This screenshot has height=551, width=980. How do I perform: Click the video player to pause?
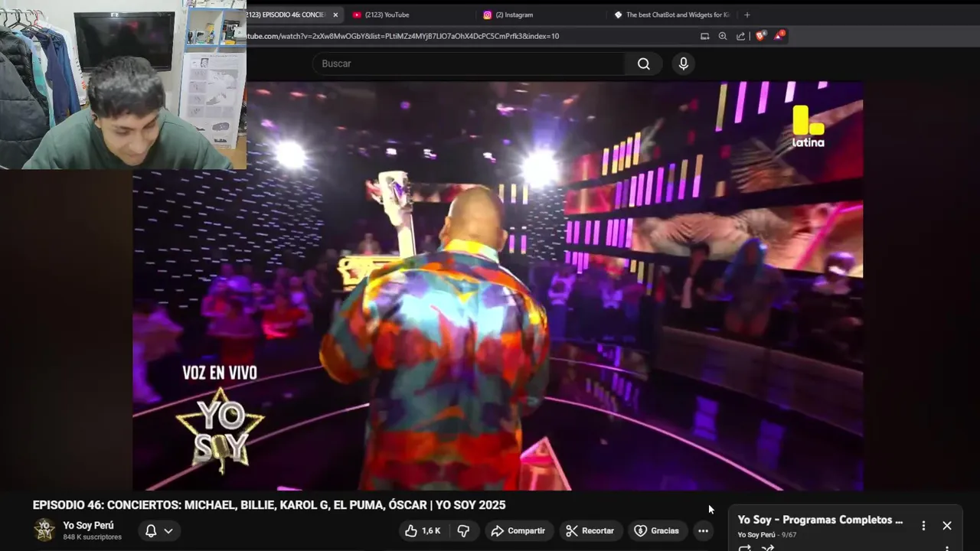coord(498,285)
